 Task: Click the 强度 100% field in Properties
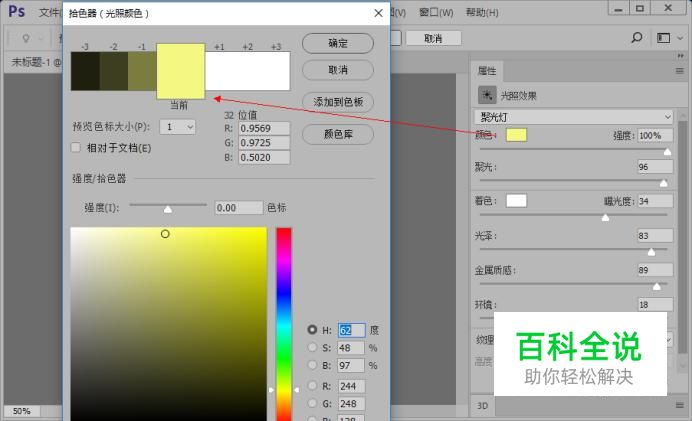[655, 135]
